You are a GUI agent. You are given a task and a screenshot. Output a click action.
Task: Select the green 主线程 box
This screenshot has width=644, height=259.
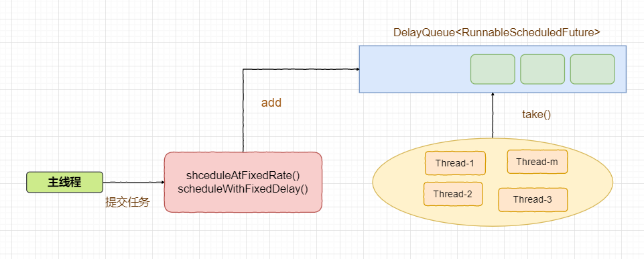tap(64, 182)
